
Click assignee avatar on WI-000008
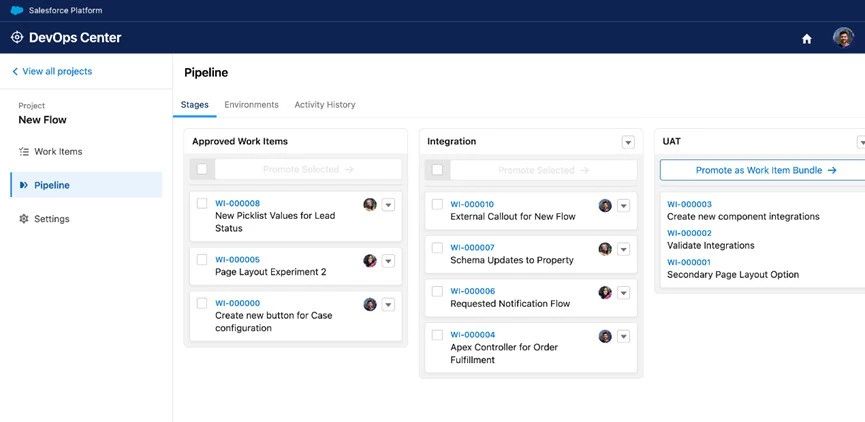pos(370,204)
